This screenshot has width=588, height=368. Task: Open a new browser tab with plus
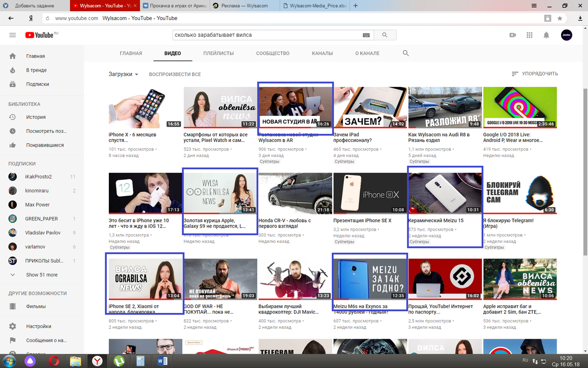pyautogui.click(x=356, y=6)
